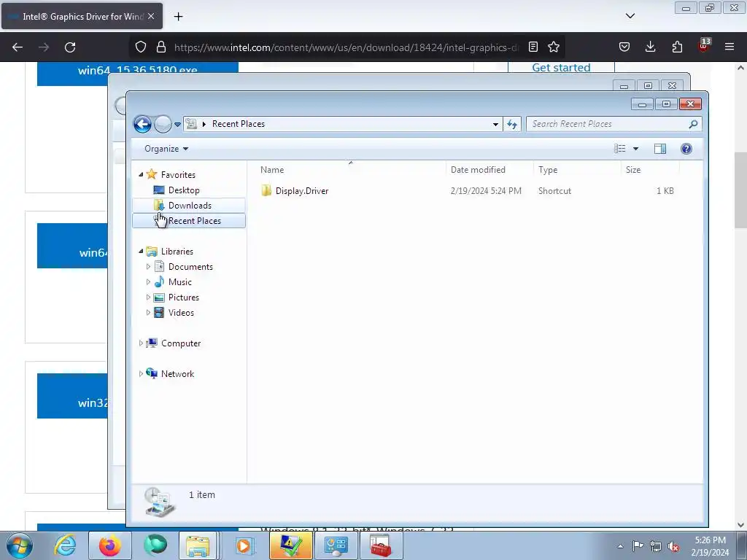
Task: Expand the Documents library
Action: point(148,267)
